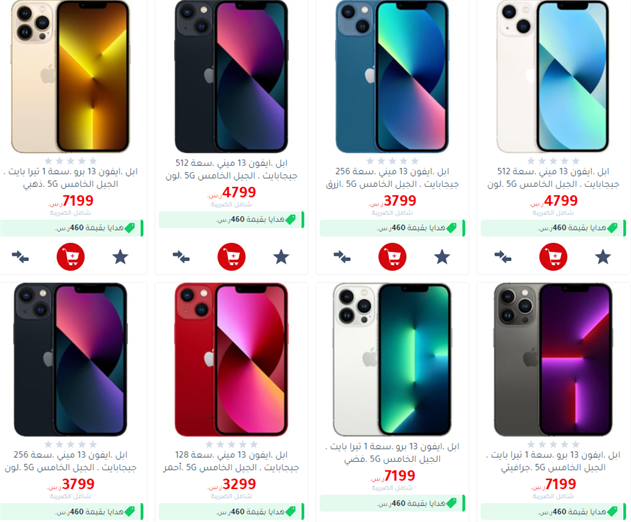Open the silver iPhone 13 Pro 1TB title
Image resolution: width=631 pixels, height=522 pixels.
click(x=392, y=453)
